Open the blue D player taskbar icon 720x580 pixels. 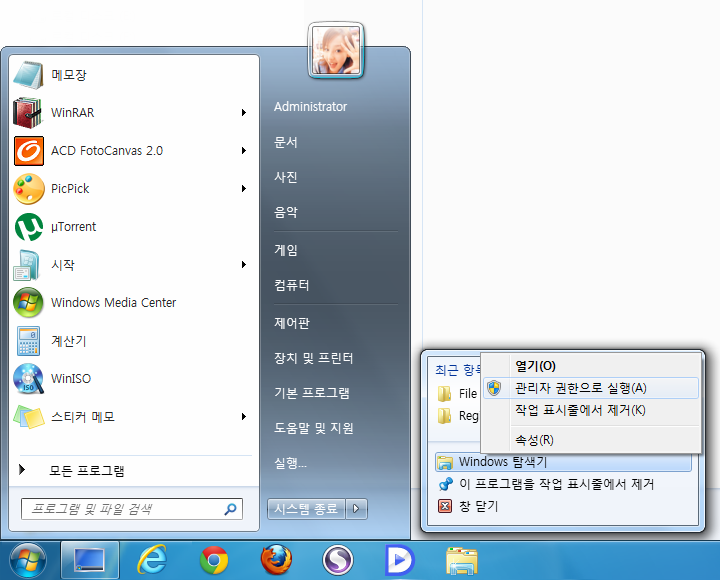pyautogui.click(x=399, y=560)
